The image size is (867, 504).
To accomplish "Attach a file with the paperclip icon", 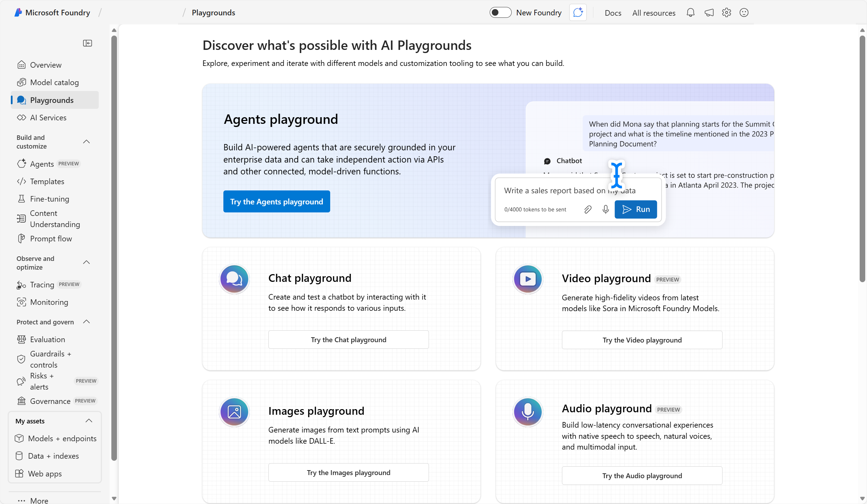I will click(x=588, y=209).
